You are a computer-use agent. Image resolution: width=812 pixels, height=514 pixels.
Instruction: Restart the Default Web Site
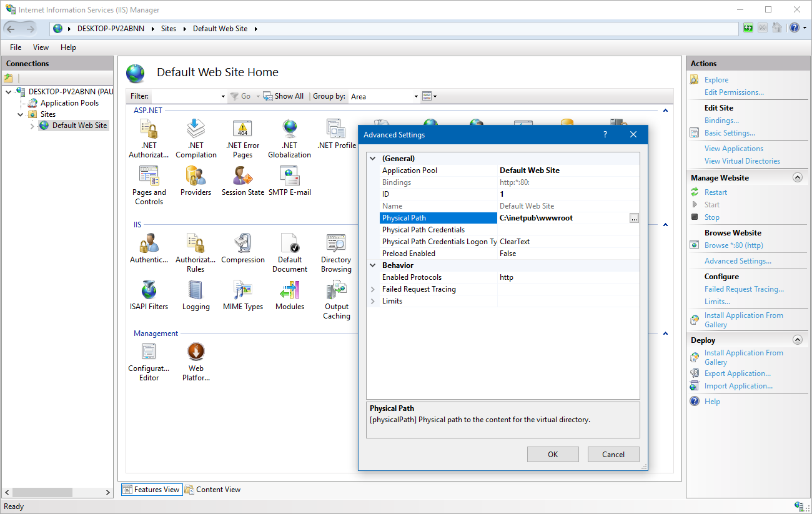[x=715, y=192]
